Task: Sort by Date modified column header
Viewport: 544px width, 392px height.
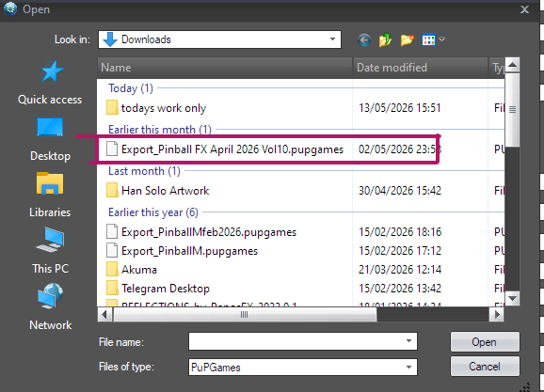Action: click(420, 68)
